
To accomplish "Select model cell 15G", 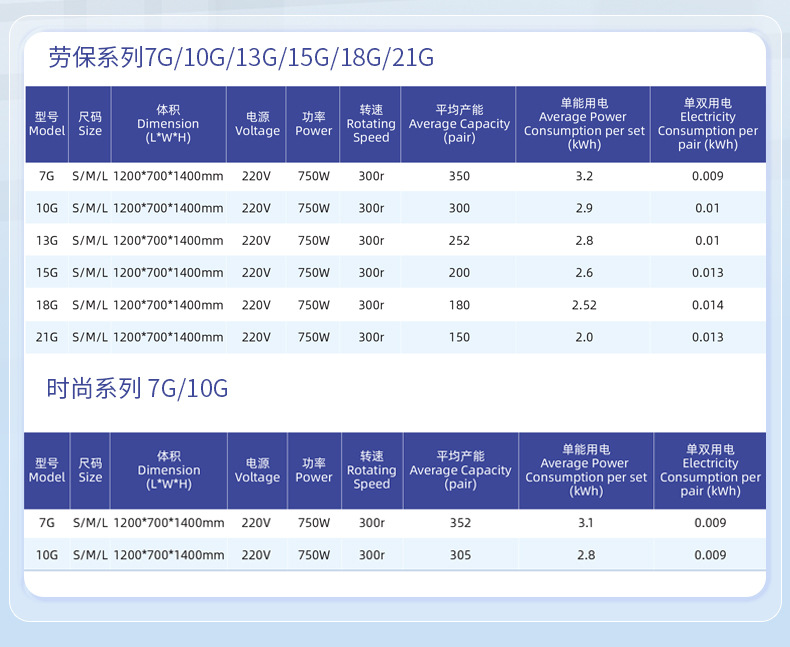I will (47, 273).
